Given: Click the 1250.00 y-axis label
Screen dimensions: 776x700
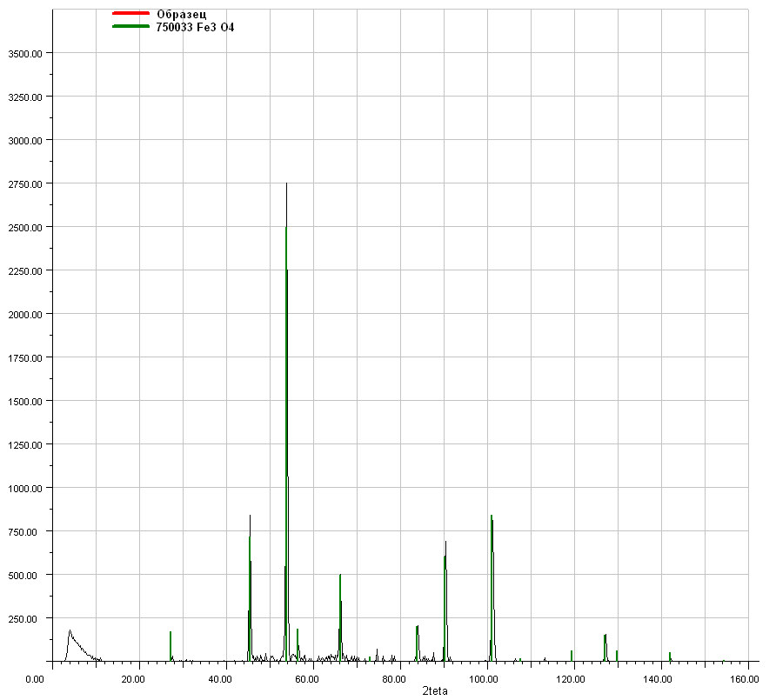Looking at the screenshot, I should [x=25, y=445].
